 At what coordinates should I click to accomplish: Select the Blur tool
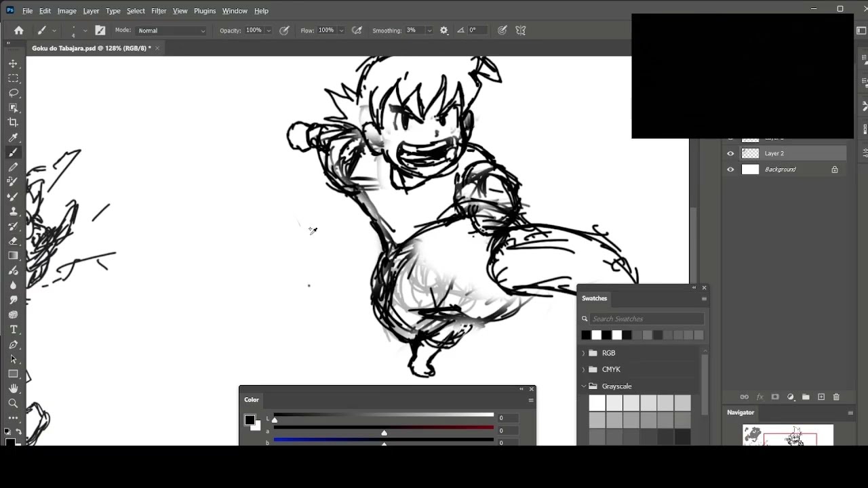pyautogui.click(x=13, y=285)
